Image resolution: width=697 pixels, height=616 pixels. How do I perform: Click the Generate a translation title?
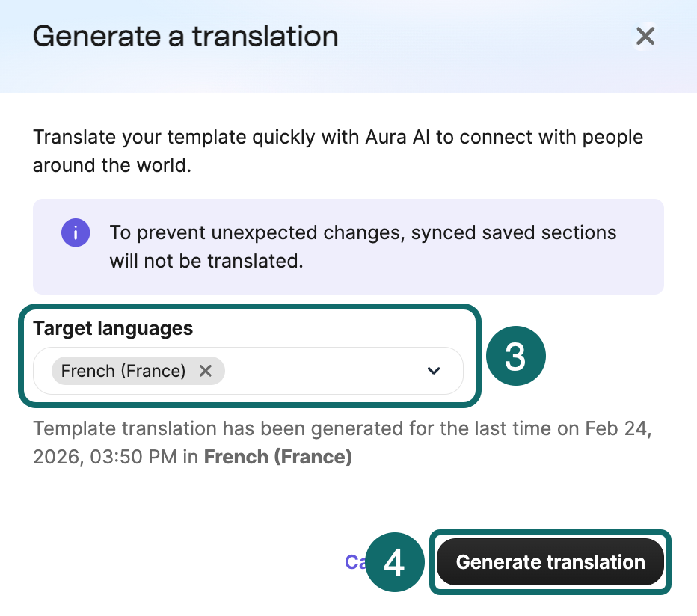tap(185, 36)
